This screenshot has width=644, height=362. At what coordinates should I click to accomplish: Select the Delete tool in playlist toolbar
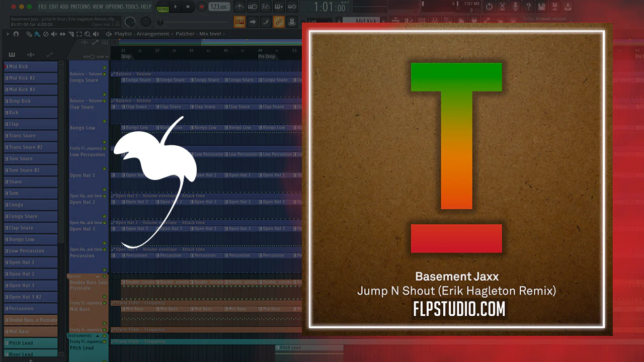click(x=46, y=34)
